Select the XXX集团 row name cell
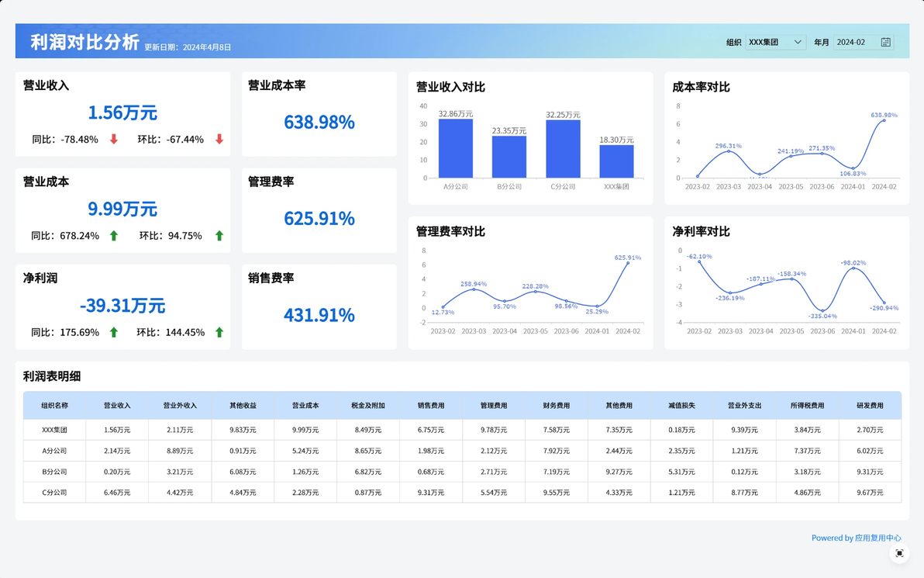 click(55, 430)
